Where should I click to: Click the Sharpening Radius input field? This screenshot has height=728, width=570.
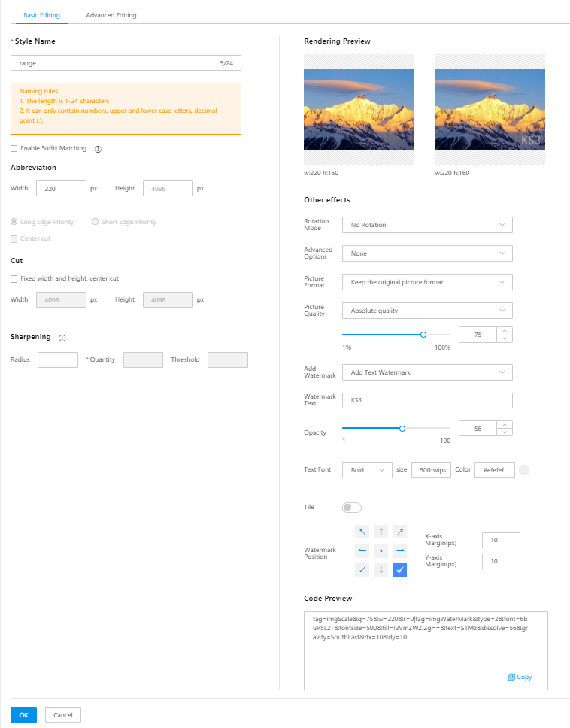pyautogui.click(x=58, y=359)
